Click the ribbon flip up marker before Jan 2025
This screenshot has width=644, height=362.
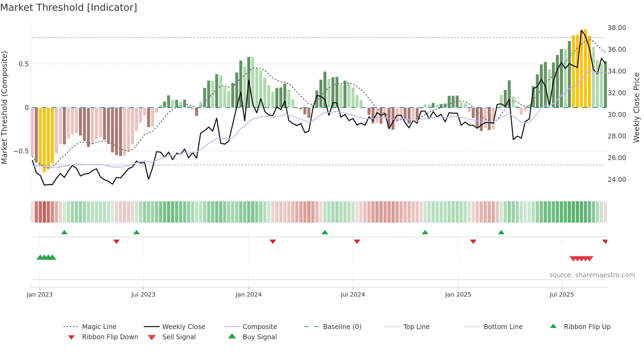coord(425,232)
